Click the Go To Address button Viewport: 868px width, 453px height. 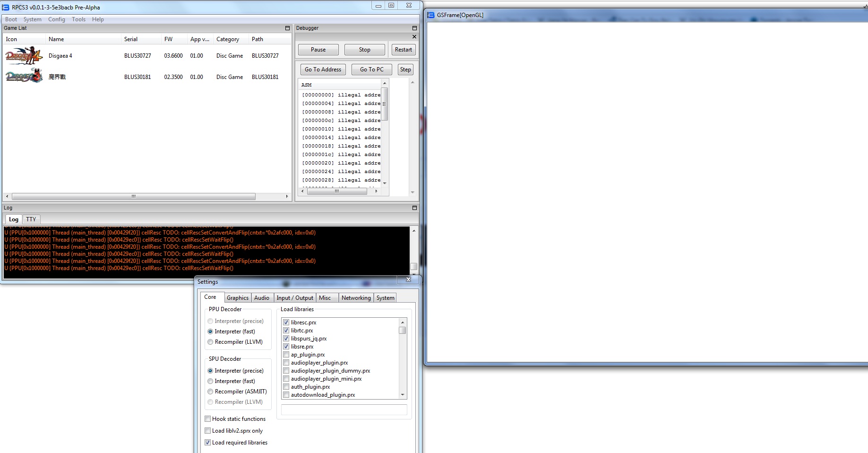323,70
